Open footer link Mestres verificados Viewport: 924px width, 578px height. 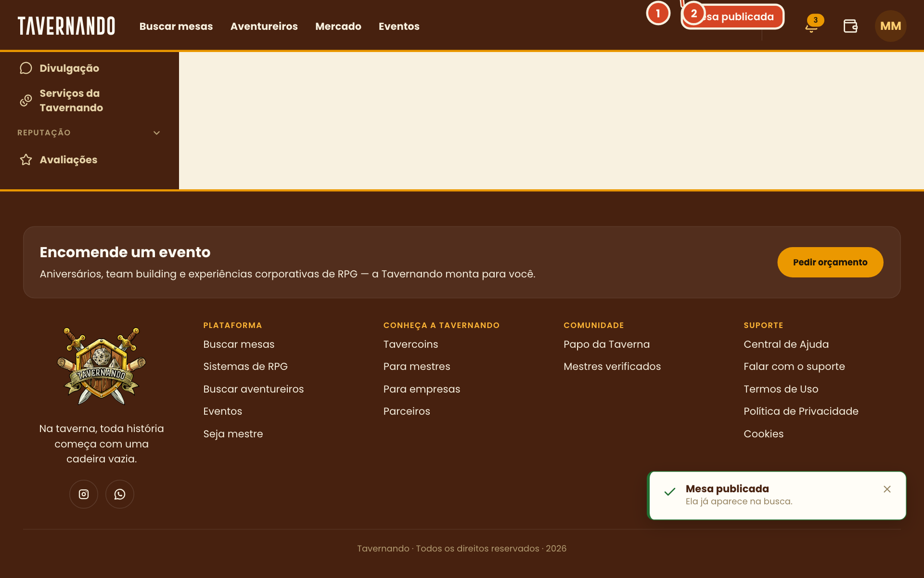pos(612,367)
